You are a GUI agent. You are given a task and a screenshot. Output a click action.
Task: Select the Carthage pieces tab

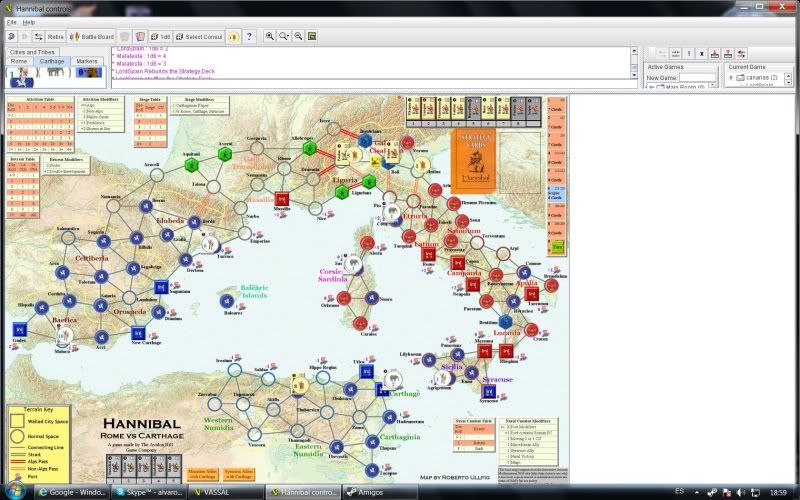point(52,61)
